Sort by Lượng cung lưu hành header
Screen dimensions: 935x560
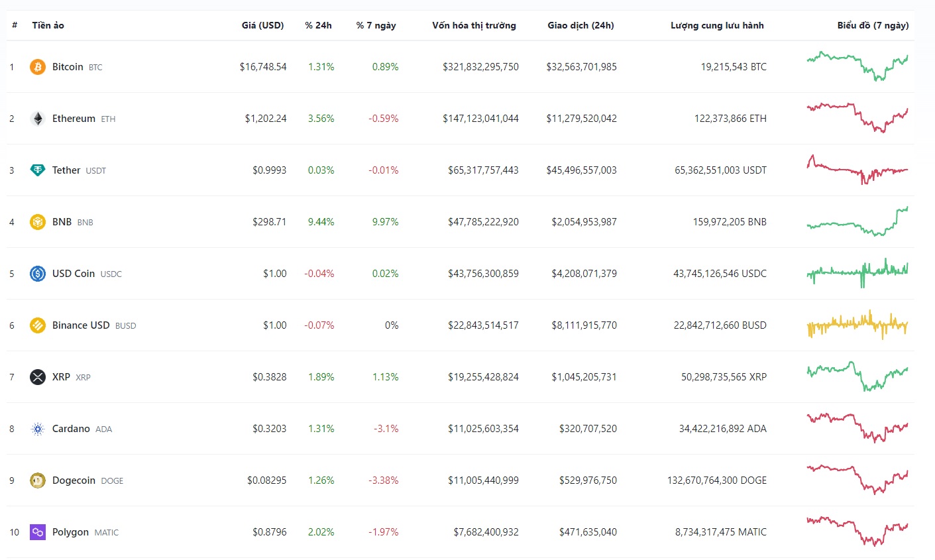(717, 25)
